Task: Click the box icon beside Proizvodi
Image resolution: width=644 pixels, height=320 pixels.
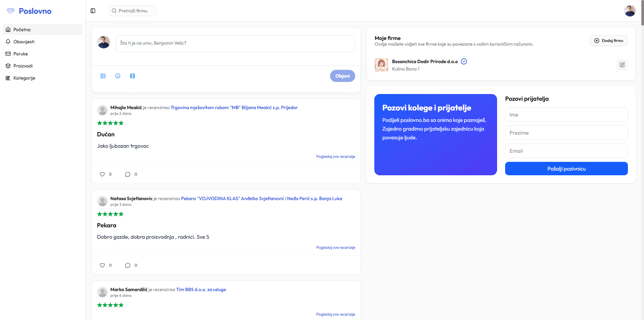Action: [8, 66]
